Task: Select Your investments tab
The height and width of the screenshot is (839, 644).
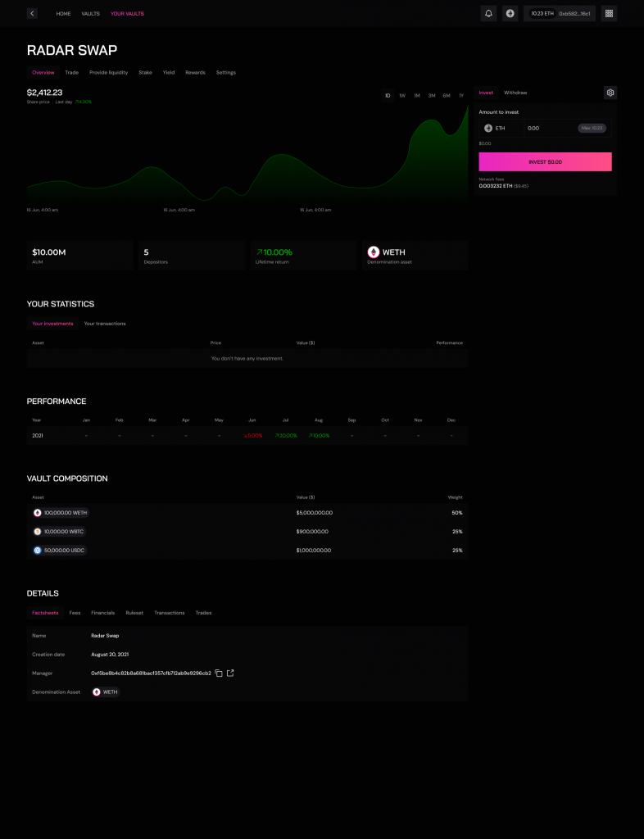Action: (x=52, y=324)
